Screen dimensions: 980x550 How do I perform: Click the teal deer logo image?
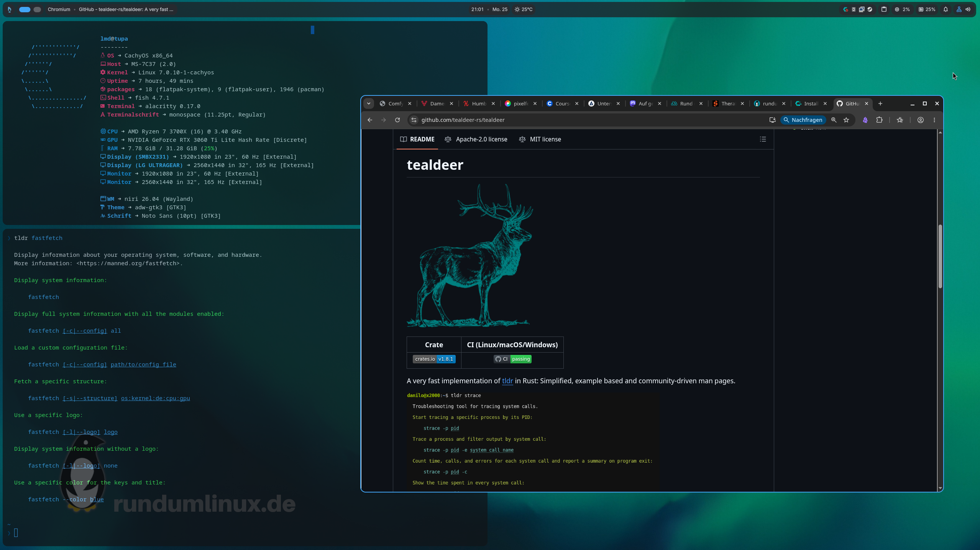[470, 256]
